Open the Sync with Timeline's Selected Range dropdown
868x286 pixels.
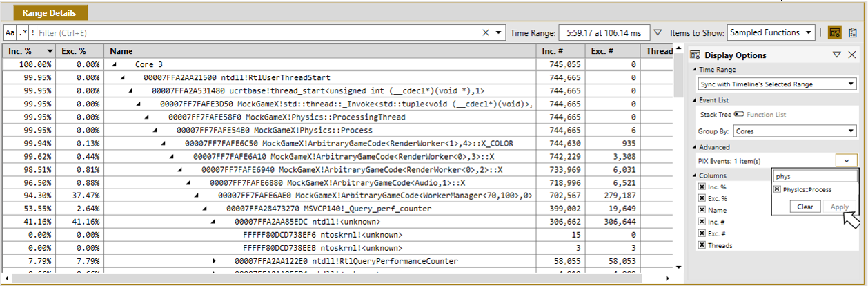coord(776,84)
